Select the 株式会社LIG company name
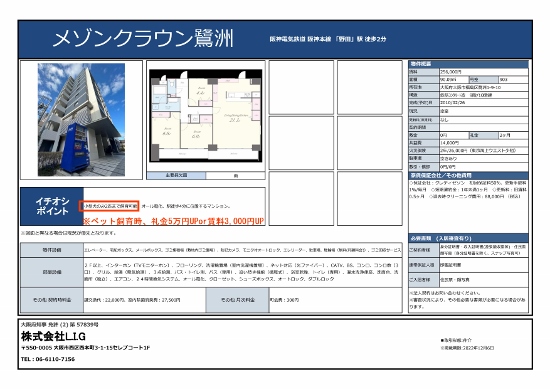 [53, 336]
